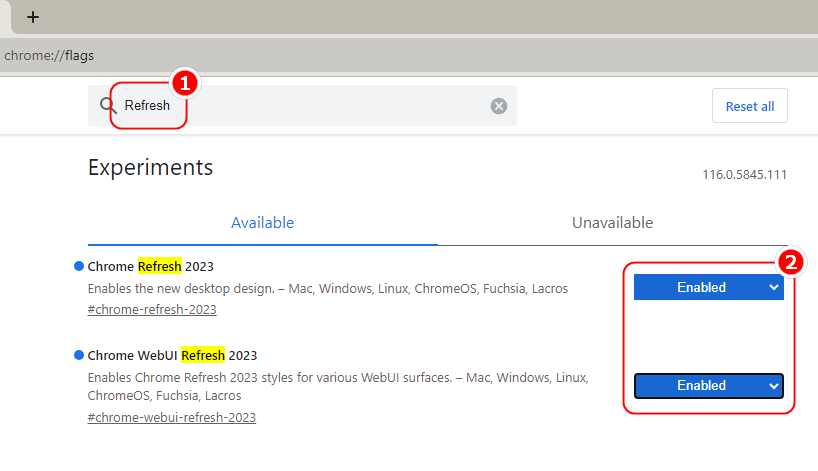Click blue dot beside Chrome WebUI Refresh 2023
818x471 pixels.
pyautogui.click(x=79, y=355)
